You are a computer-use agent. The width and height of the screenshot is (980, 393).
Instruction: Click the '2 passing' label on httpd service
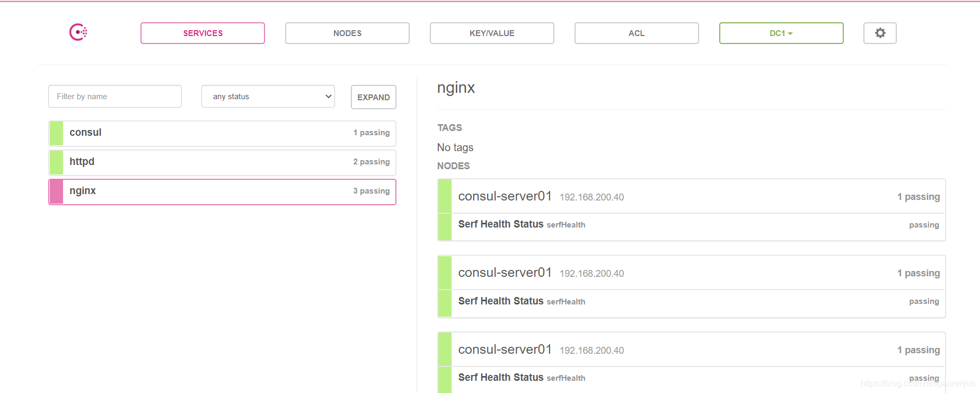pyautogui.click(x=372, y=162)
